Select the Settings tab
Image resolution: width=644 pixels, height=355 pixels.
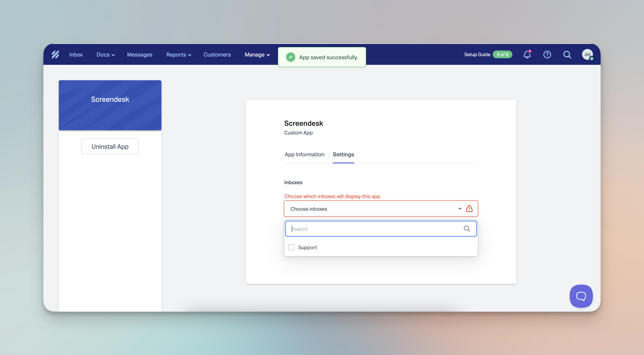(343, 155)
